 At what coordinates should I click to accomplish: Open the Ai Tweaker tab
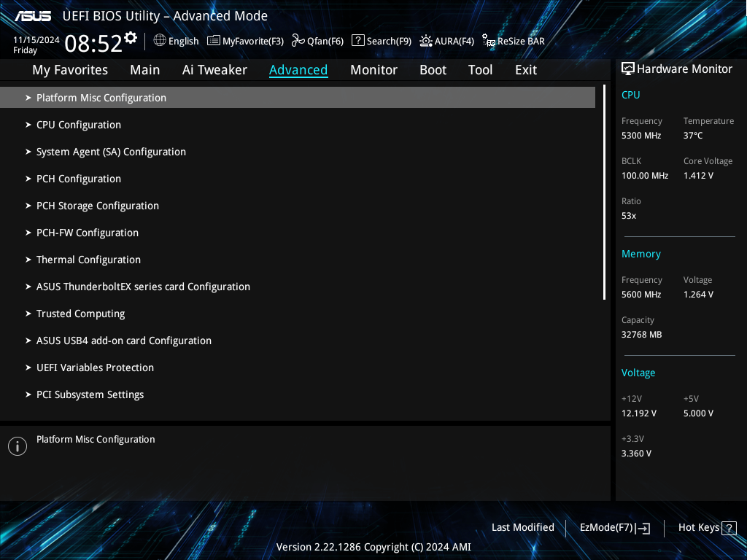(214, 70)
